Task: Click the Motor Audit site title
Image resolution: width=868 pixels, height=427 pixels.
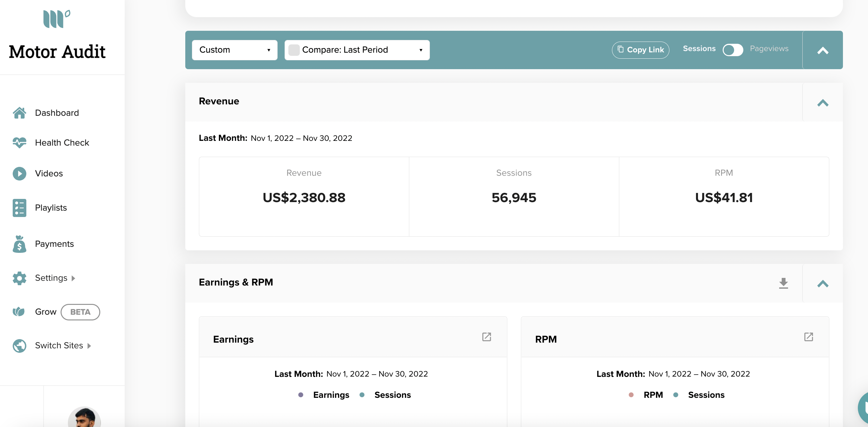Action: [x=57, y=52]
